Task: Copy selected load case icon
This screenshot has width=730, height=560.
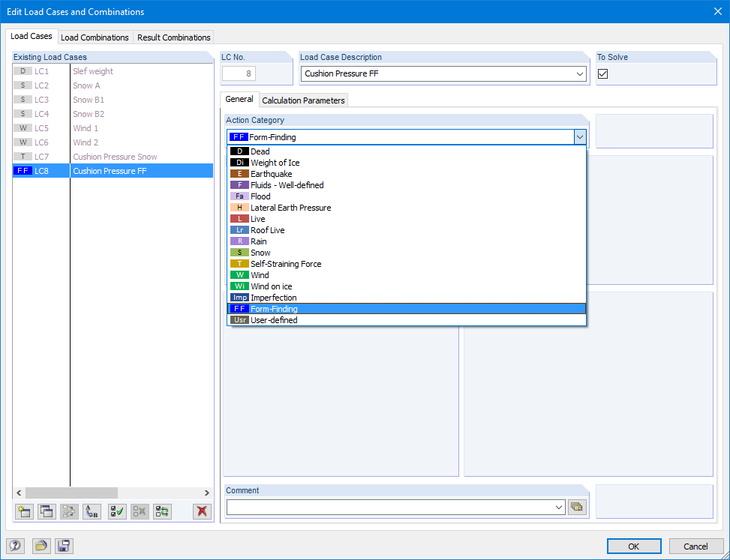Action: (x=47, y=511)
